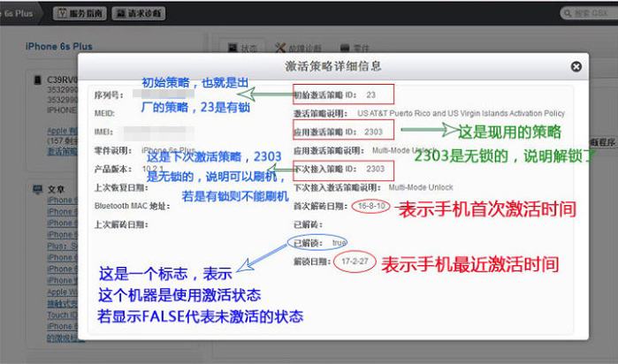Select the 已解锁 value true
This screenshot has height=364, width=618.
pos(339,243)
